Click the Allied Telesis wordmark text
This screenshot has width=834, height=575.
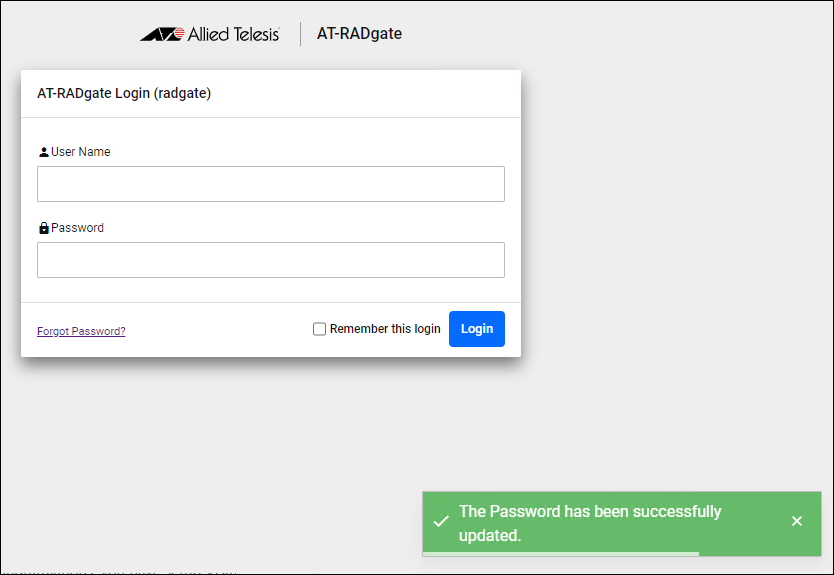[x=233, y=34]
